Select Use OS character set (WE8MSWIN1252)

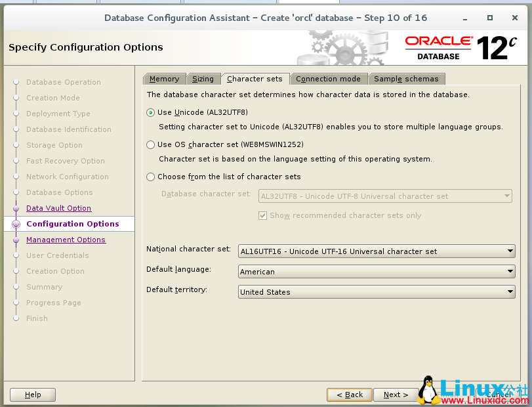pyautogui.click(x=150, y=144)
